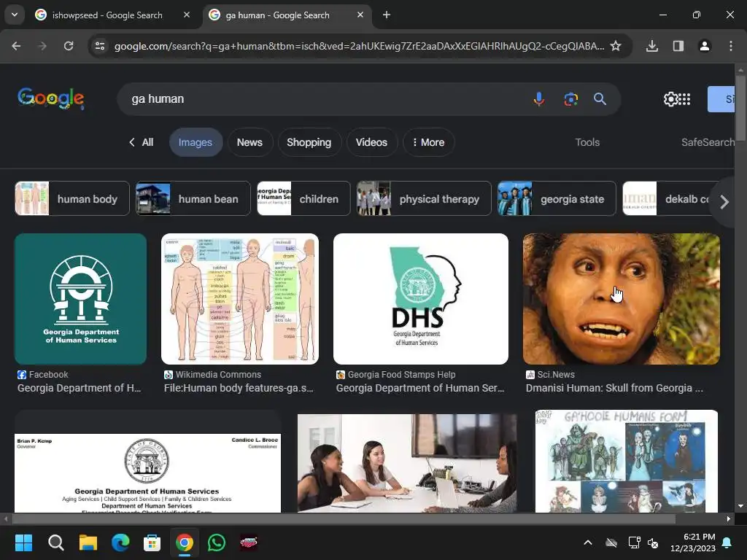This screenshot has height=560, width=747.
Task: Click the horizontal page scrollbar
Action: [344, 518]
